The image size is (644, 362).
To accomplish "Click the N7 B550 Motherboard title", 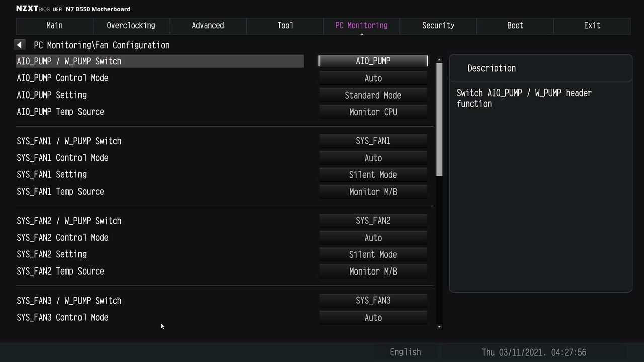I will (98, 9).
